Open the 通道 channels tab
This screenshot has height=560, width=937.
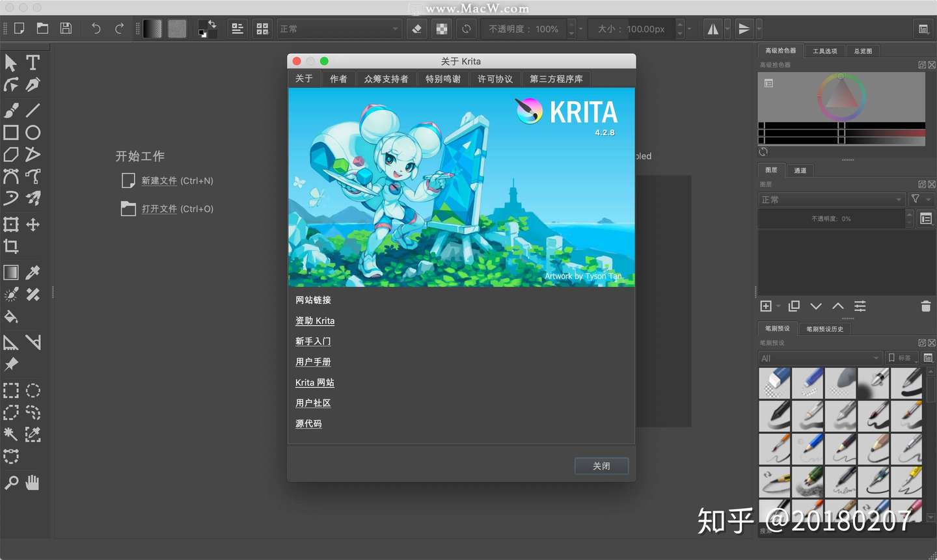point(800,170)
